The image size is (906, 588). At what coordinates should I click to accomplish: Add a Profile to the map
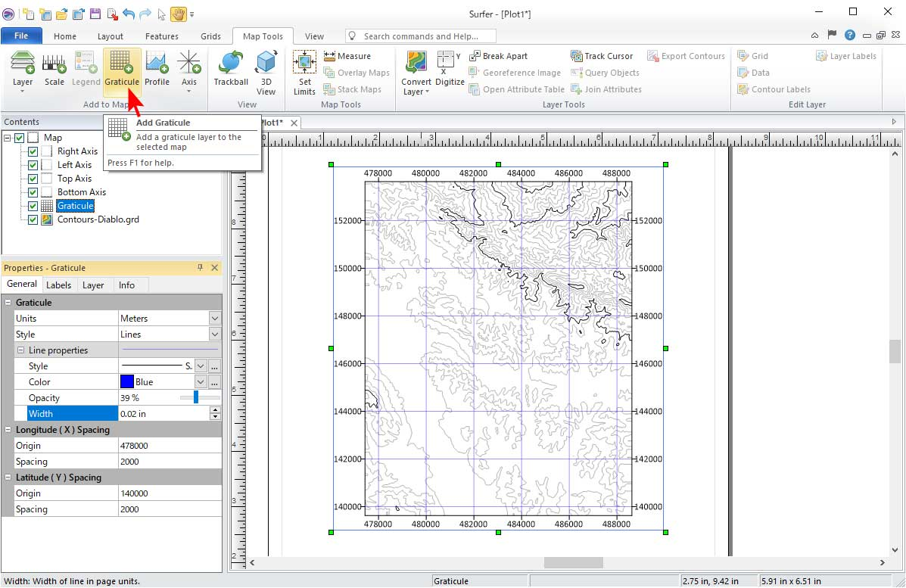coord(157,68)
